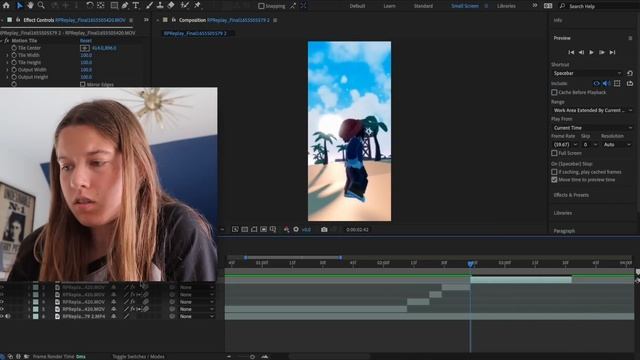The height and width of the screenshot is (360, 640).
Task: Click the snapshot camera icon in viewer
Action: (324, 229)
